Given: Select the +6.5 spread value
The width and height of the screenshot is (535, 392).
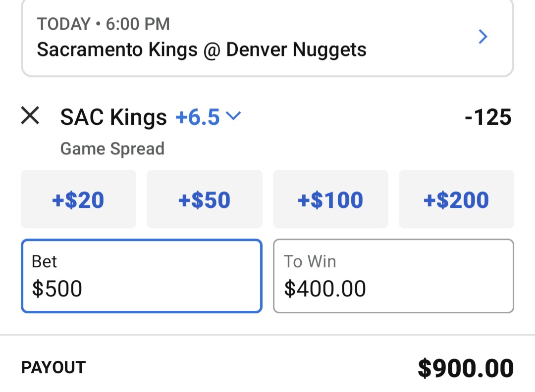Looking at the screenshot, I should (197, 117).
